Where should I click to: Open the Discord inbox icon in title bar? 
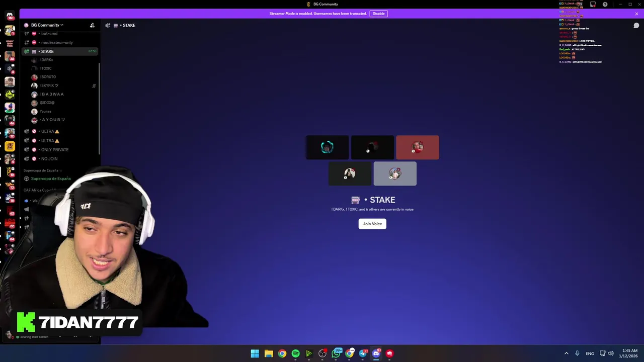coord(593,4)
